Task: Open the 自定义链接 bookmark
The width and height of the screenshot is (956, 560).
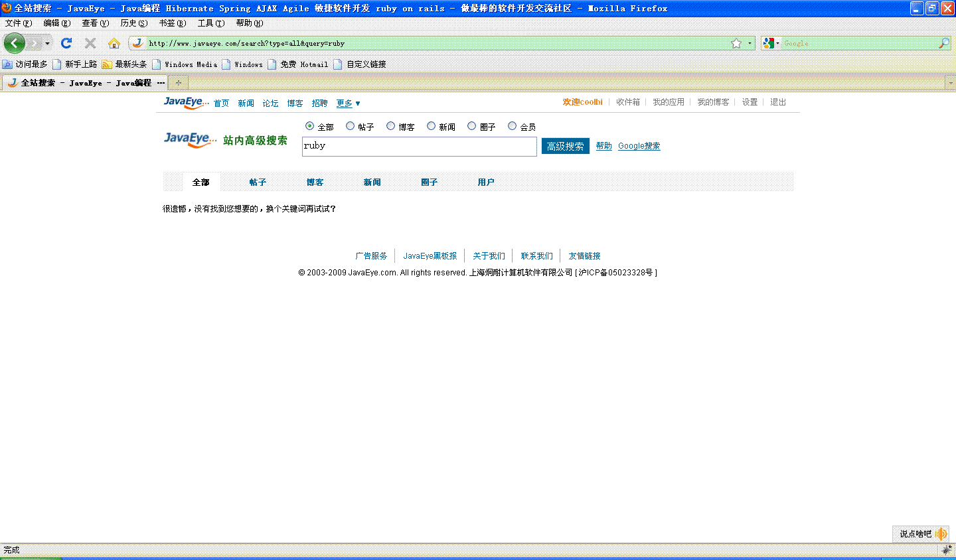Action: 360,64
